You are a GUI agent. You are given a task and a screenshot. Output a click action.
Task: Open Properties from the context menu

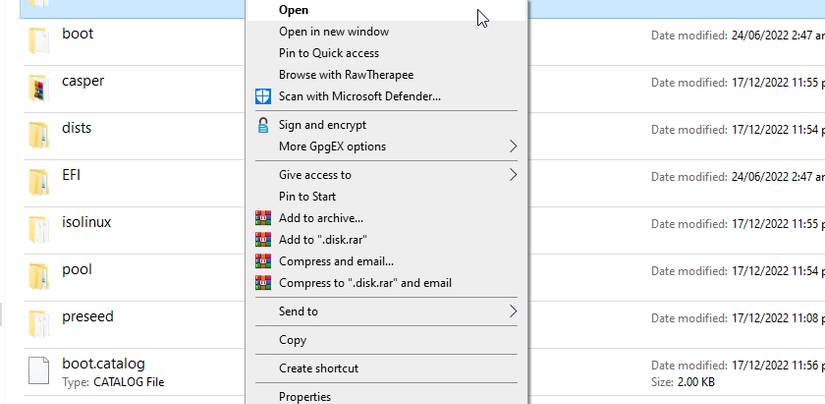(x=304, y=397)
